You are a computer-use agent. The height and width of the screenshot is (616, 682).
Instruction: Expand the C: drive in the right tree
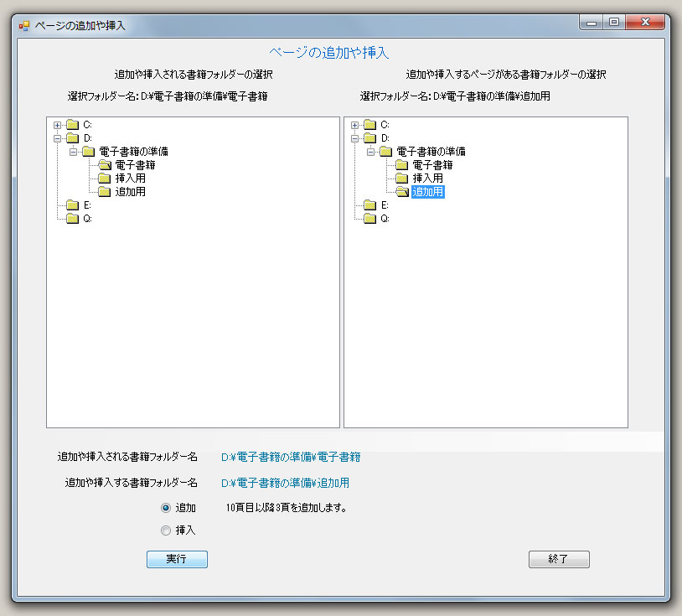355,125
